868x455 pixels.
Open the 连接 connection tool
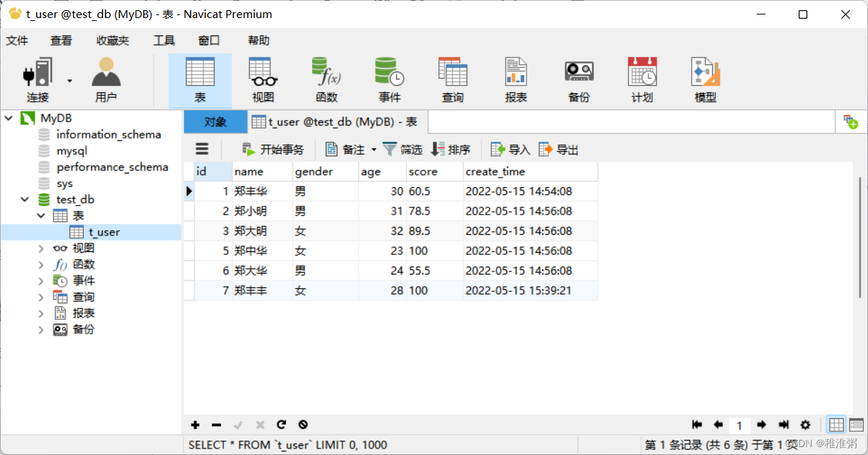(38, 80)
